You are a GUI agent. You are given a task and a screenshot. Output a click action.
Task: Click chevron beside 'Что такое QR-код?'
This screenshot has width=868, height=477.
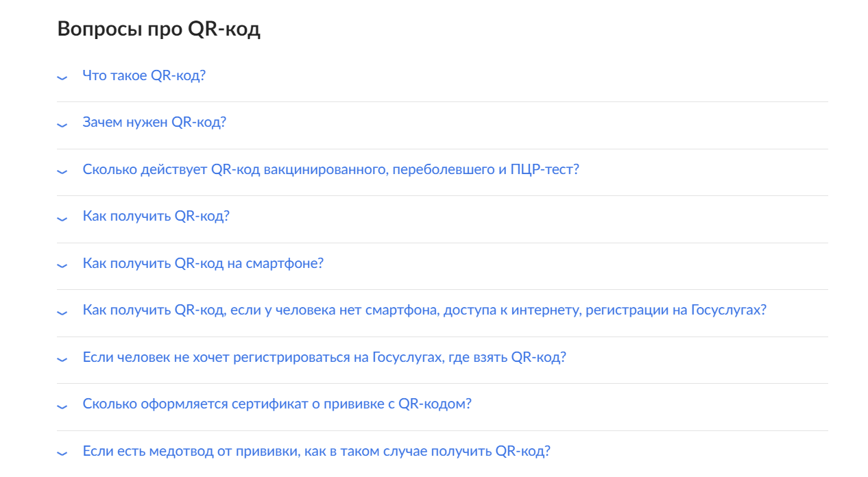coord(62,77)
